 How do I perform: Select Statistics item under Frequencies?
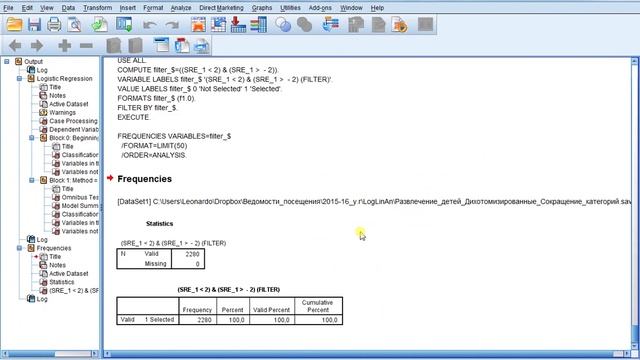click(x=62, y=282)
